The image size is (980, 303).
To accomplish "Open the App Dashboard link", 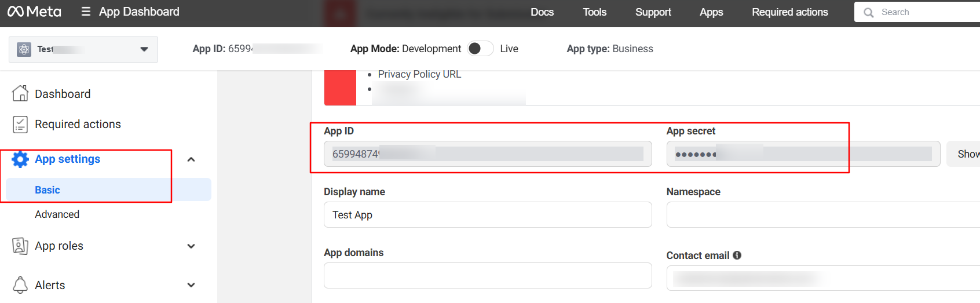I will (x=139, y=12).
